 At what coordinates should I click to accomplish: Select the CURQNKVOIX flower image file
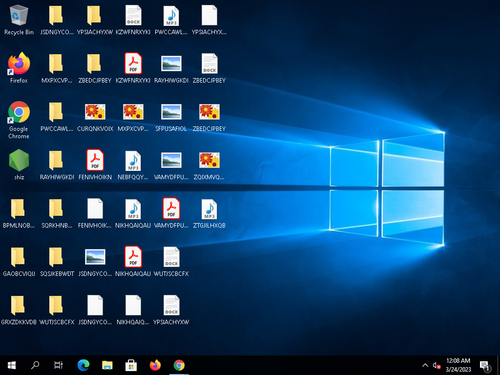(x=95, y=116)
